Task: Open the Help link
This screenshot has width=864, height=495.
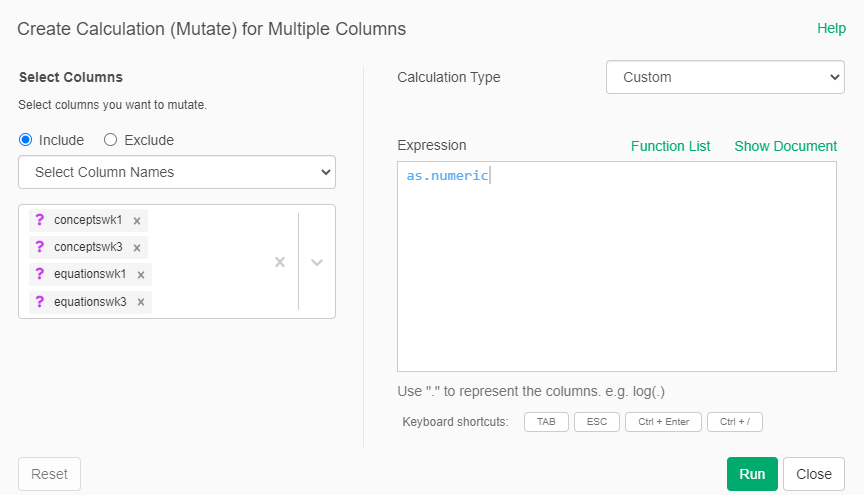Action: pos(831,28)
